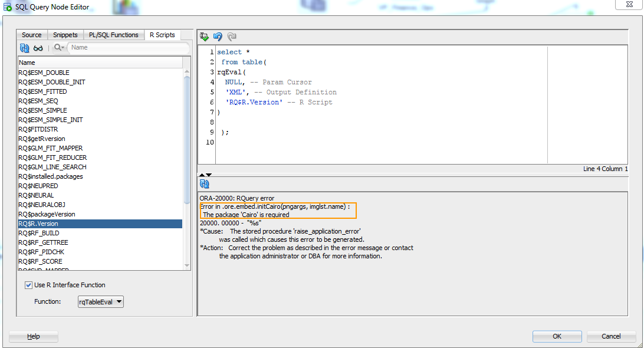
Task: Select RQ$RF_GETTREE script
Action: pyautogui.click(x=100, y=242)
